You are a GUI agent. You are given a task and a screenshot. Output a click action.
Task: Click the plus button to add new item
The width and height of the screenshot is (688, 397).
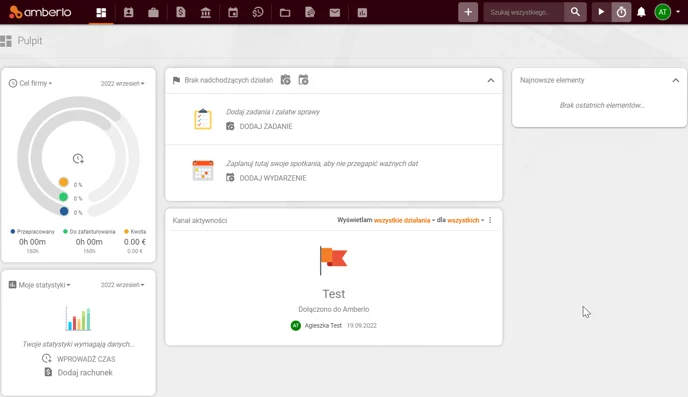tap(468, 12)
